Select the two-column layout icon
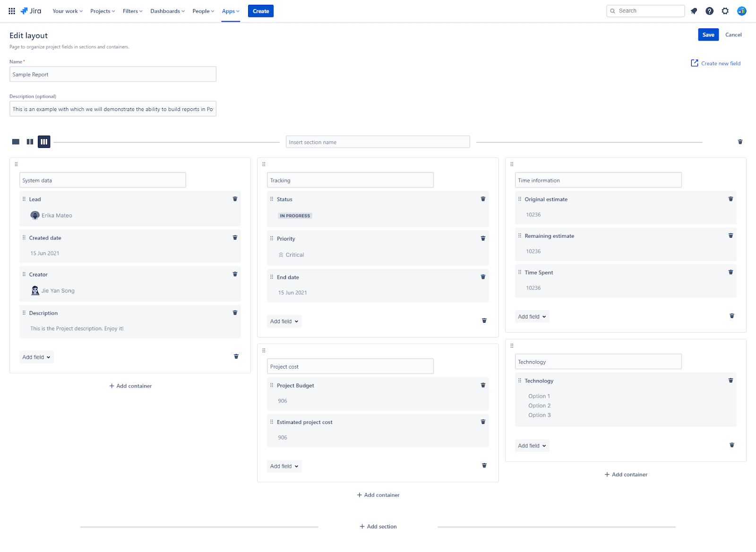756x552 pixels. click(29, 141)
